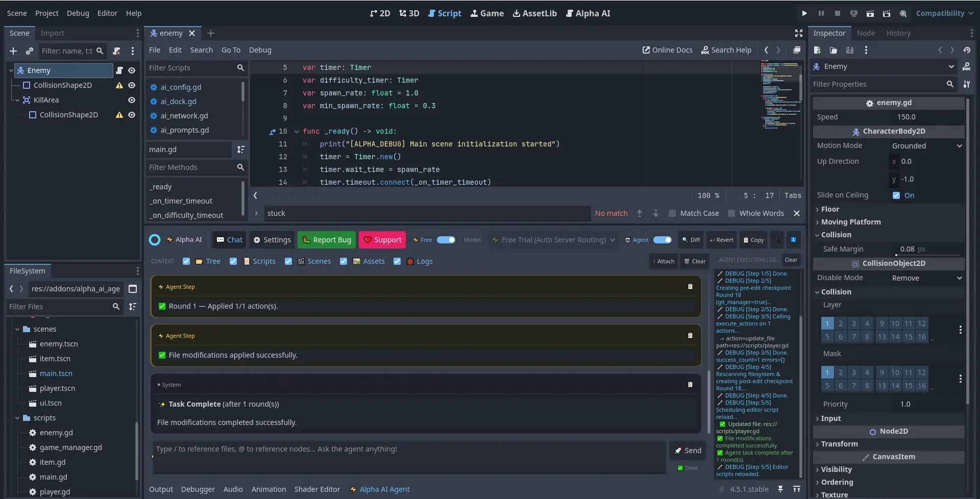Screen dimensions: 980x499
Task: Run the current scene clapper icon
Action: coord(870,13)
